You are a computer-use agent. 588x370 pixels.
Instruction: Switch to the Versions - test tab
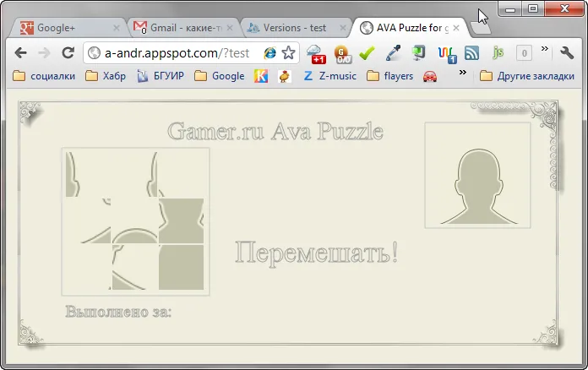point(295,28)
